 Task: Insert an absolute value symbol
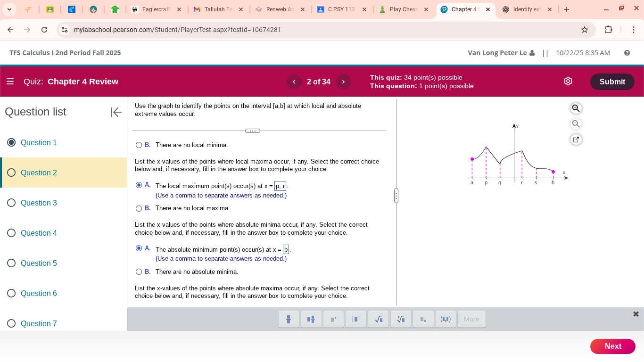coord(355,319)
